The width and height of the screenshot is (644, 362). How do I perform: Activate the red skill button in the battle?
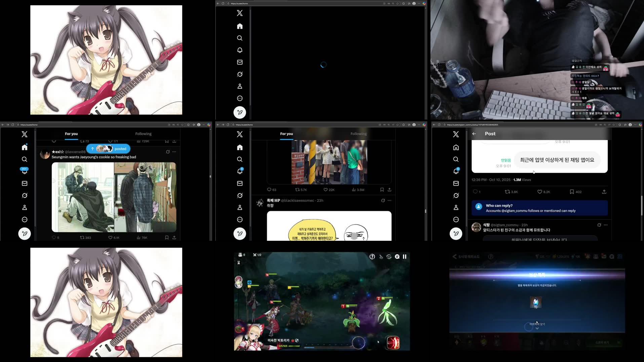(393, 343)
